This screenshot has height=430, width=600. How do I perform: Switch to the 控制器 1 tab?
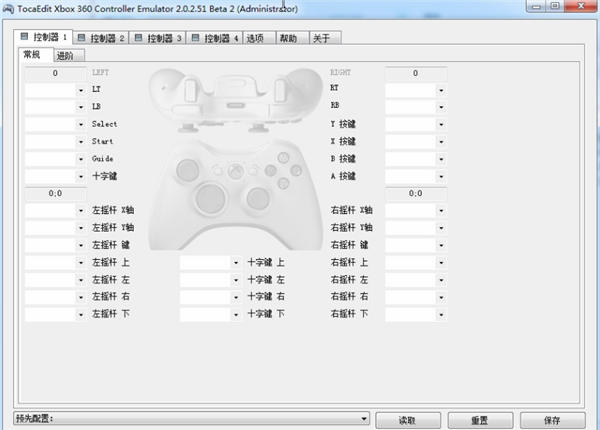[x=44, y=37]
